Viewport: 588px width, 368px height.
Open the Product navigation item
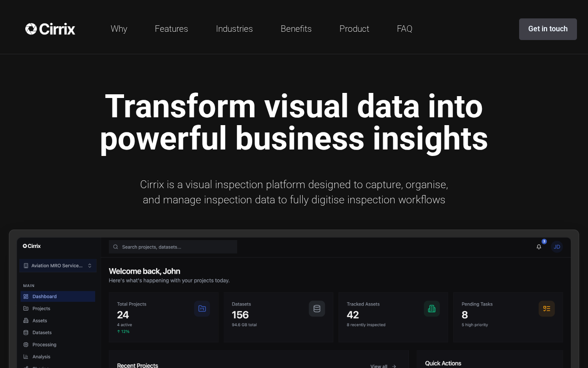point(354,29)
